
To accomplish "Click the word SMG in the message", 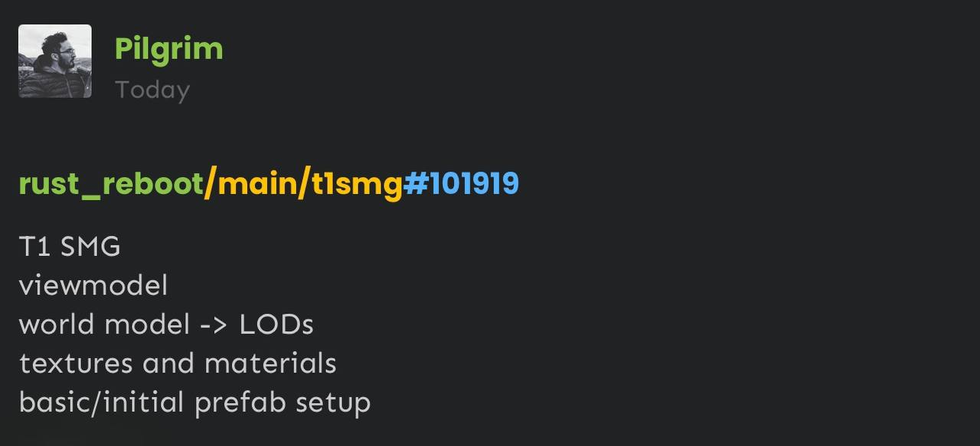I will 90,247.
